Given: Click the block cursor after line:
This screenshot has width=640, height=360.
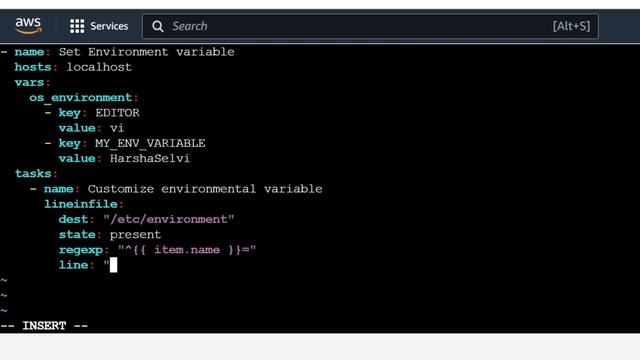Looking at the screenshot, I should (113, 265).
